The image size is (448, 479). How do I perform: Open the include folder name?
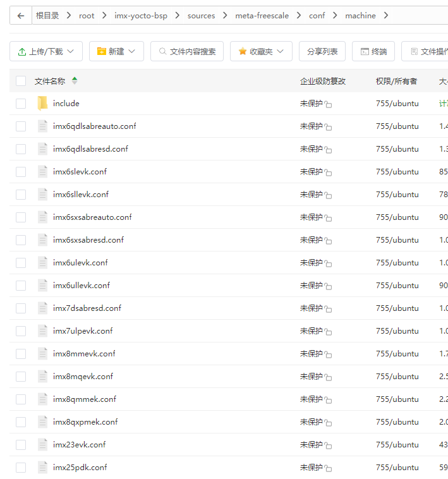[66, 104]
